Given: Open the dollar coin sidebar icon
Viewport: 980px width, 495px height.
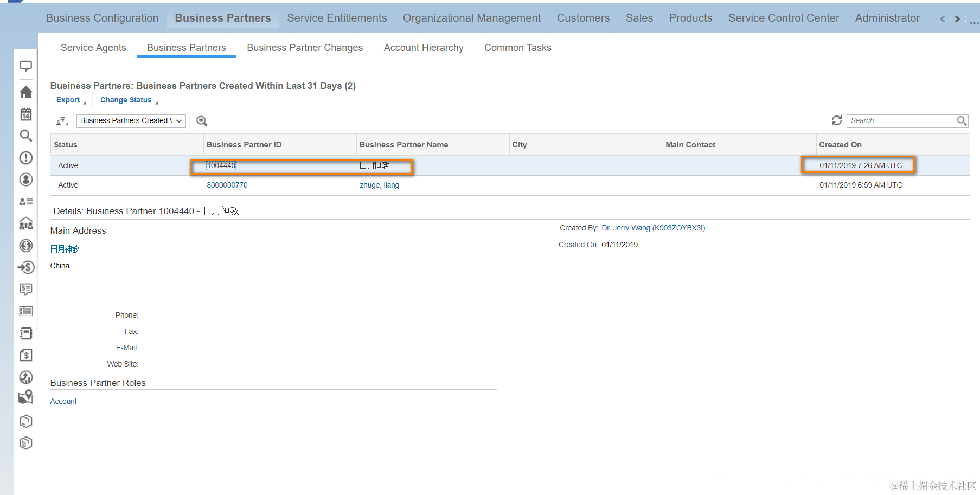Looking at the screenshot, I should (25, 246).
